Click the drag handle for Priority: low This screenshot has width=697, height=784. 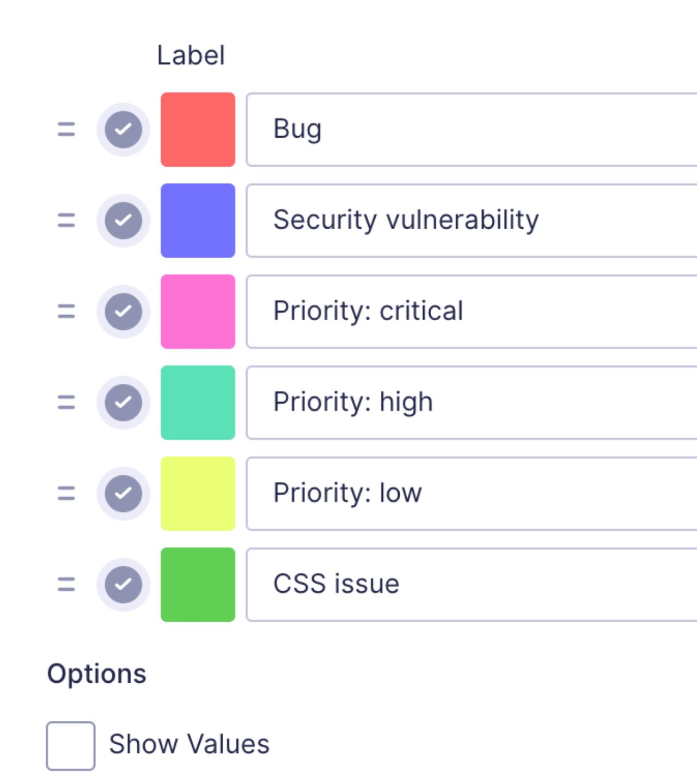point(65,493)
